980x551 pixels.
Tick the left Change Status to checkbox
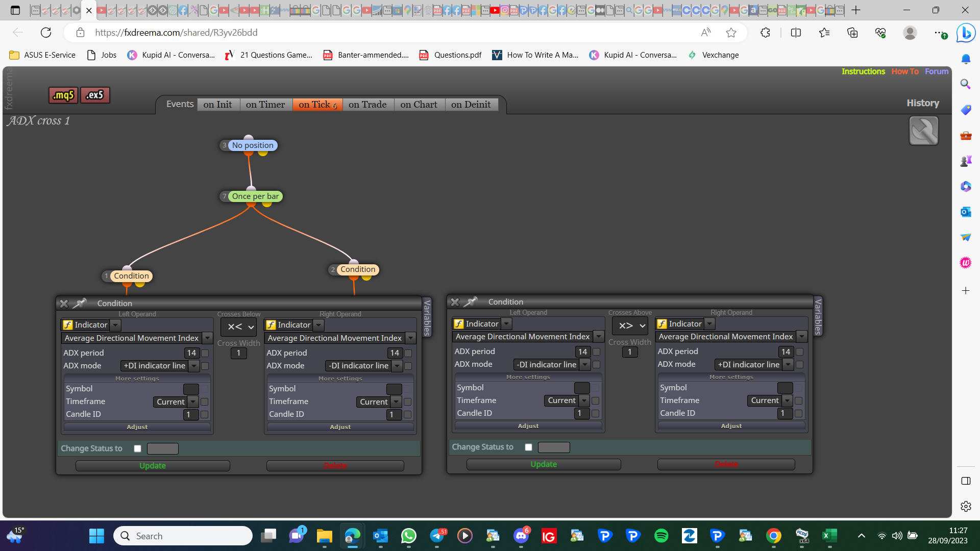137,448
